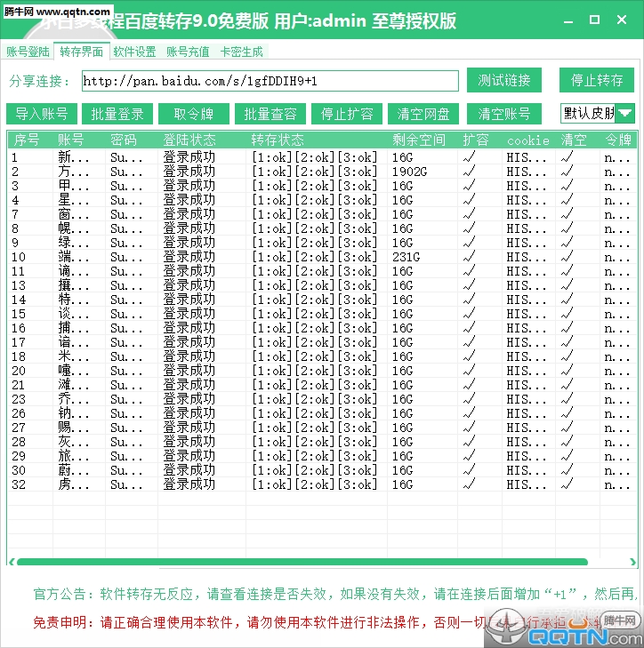
Task: Click the 分享连接 URL input field
Action: (270, 81)
